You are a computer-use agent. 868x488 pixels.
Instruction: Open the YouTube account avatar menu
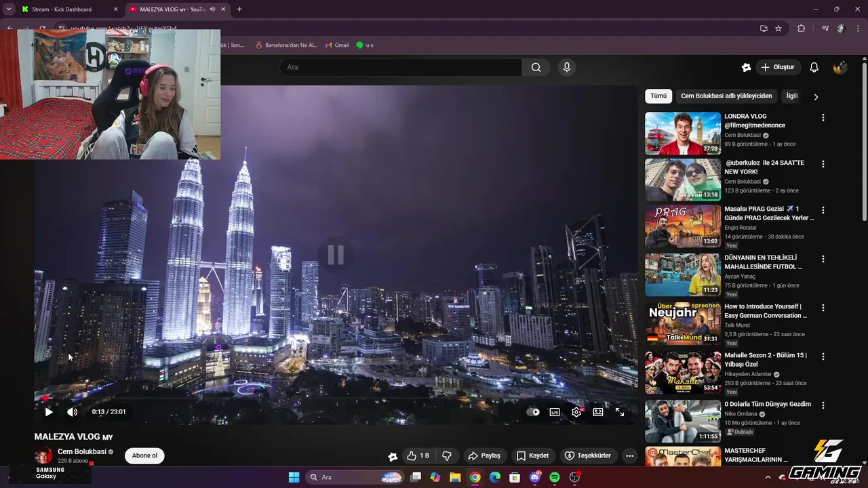pyautogui.click(x=840, y=67)
